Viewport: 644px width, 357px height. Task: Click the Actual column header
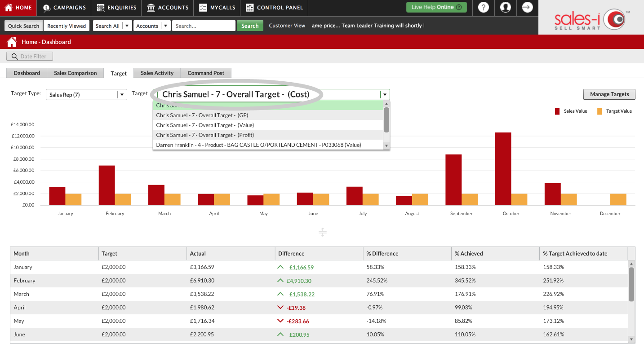(231, 253)
